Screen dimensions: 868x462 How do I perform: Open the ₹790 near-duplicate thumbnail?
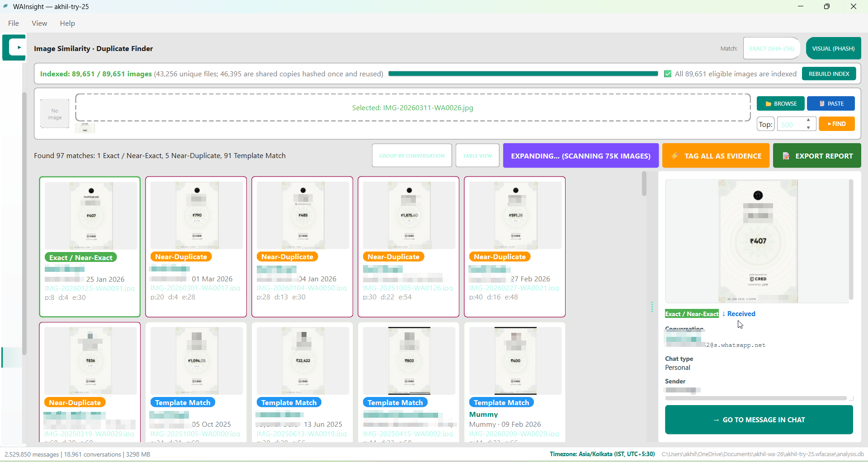[197, 215]
